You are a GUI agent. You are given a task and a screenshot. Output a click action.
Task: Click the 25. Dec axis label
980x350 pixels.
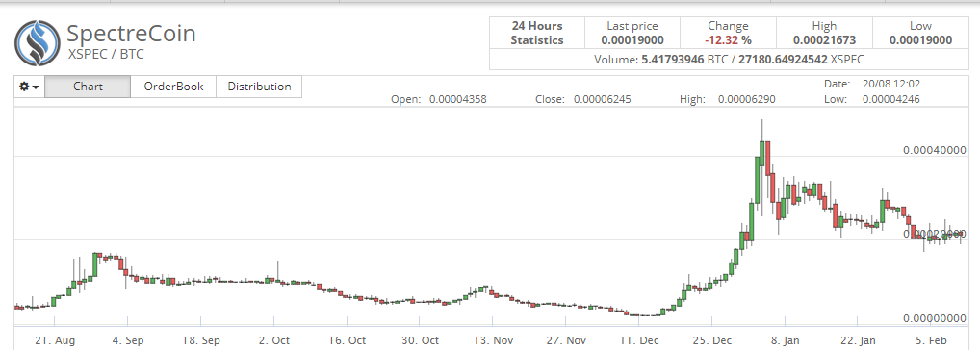pos(711,341)
